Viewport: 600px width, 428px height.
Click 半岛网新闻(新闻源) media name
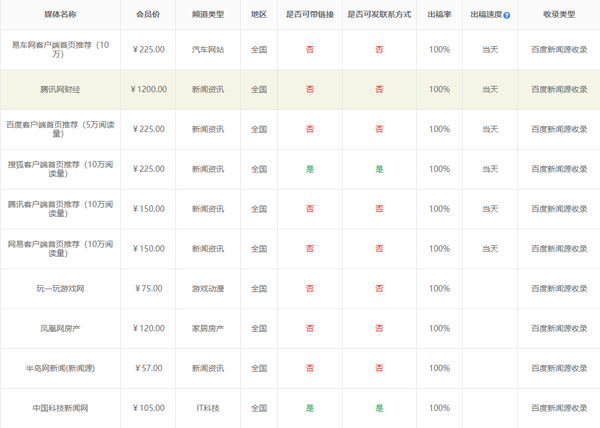(59, 368)
